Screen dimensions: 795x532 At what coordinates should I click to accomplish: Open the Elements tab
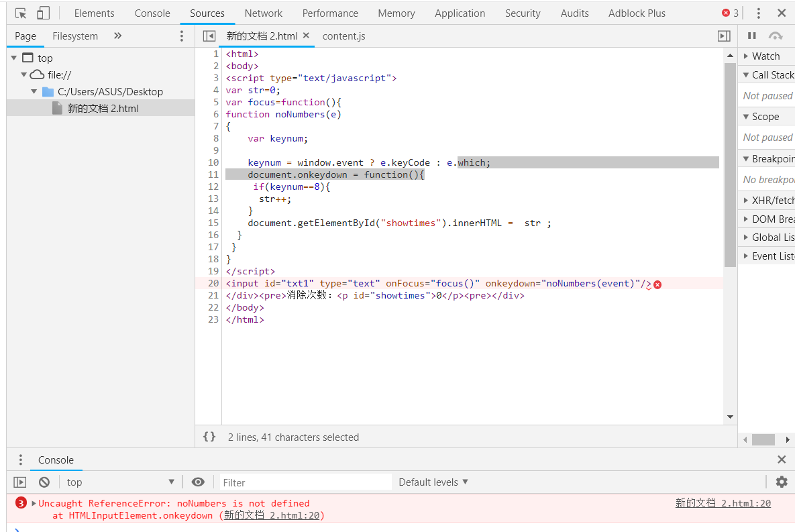tap(95, 13)
